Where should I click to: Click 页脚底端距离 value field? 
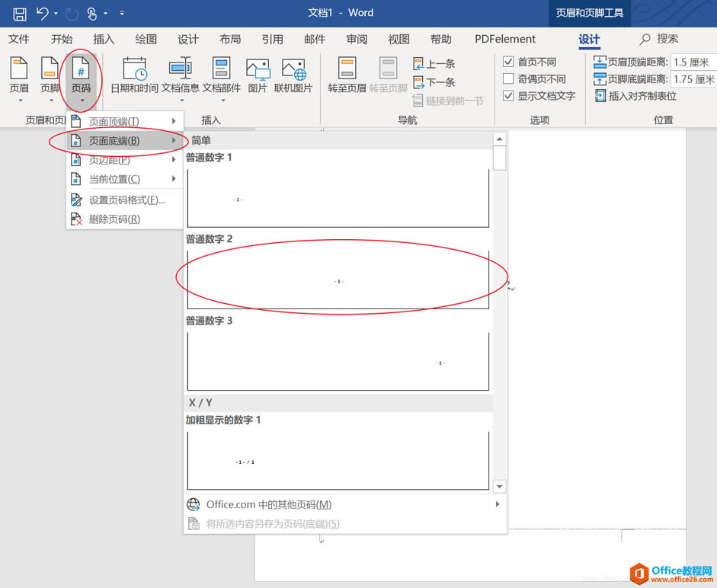pyautogui.click(x=693, y=79)
